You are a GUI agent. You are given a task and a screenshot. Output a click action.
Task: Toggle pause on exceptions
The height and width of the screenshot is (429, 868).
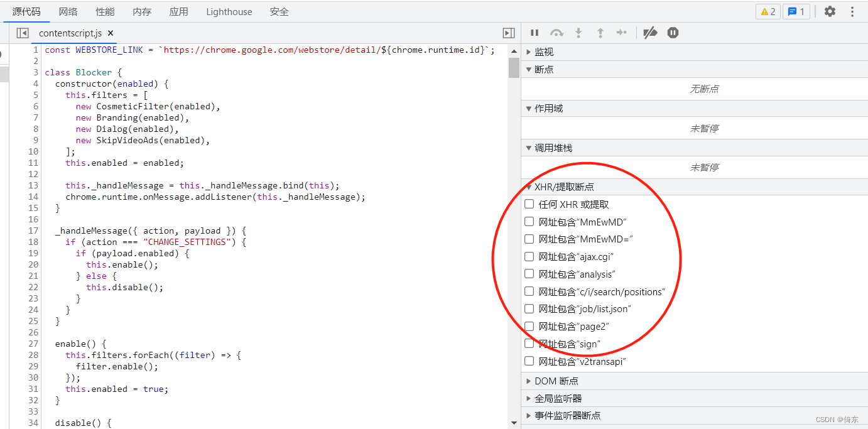673,33
